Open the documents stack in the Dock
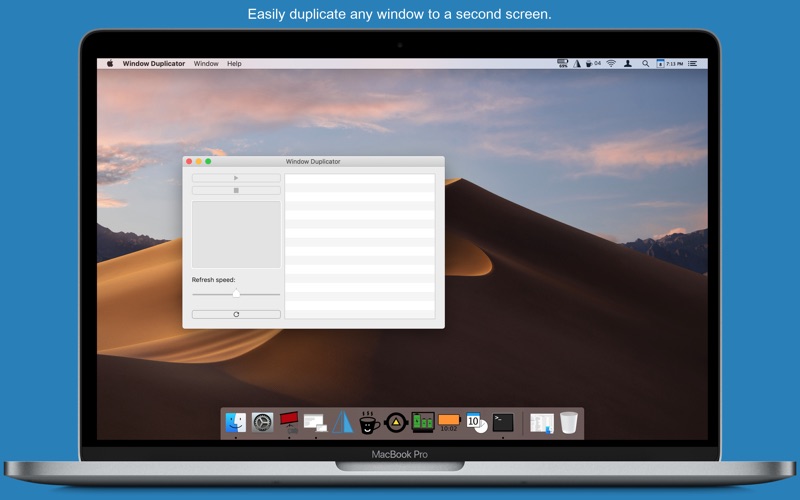Screen dimensions: 800x500 (x=541, y=423)
